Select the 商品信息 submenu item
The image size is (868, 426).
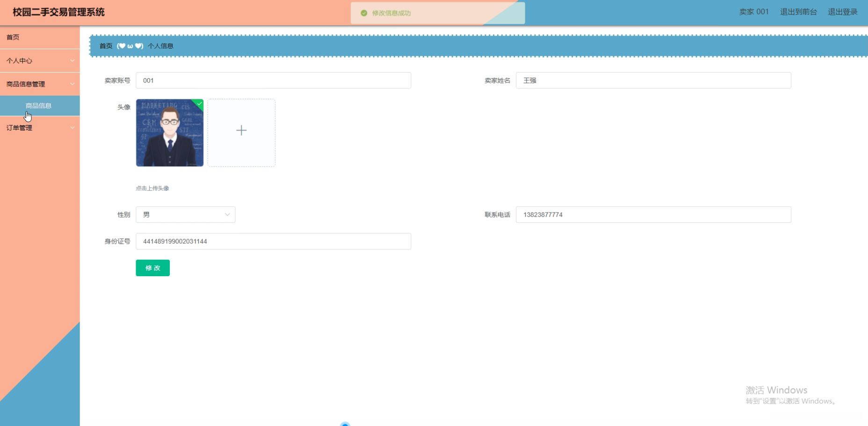pos(40,106)
